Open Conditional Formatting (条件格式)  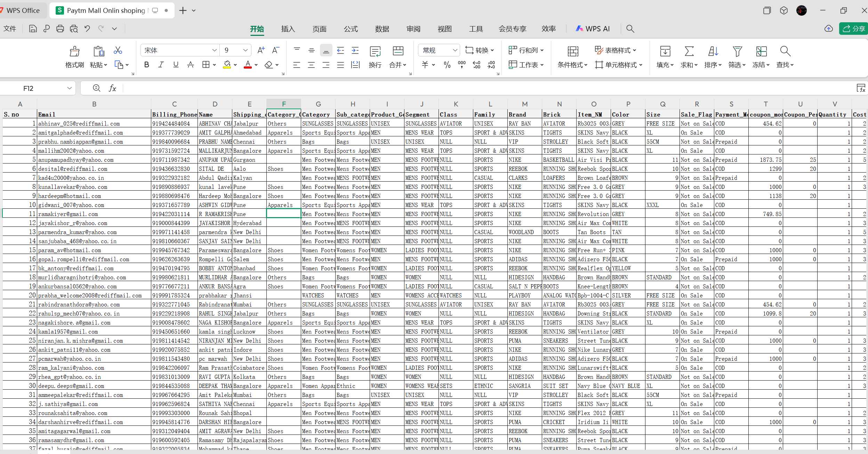coord(572,57)
